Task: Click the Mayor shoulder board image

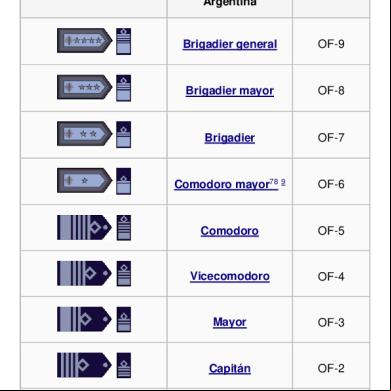Action: (84, 319)
